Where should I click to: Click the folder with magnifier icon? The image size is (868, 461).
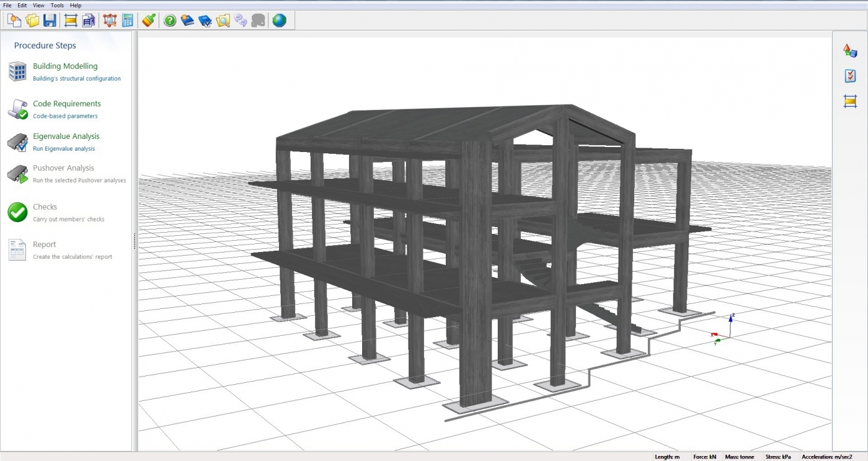[x=223, y=20]
